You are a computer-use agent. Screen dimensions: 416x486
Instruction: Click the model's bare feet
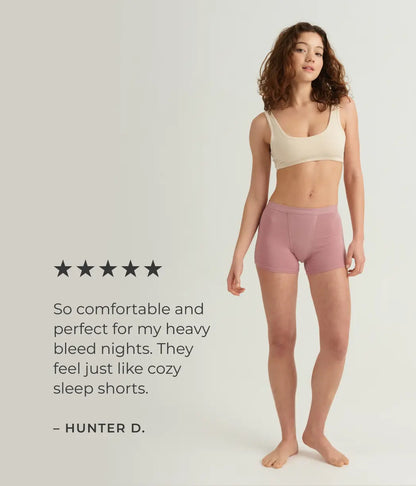tap(305, 450)
